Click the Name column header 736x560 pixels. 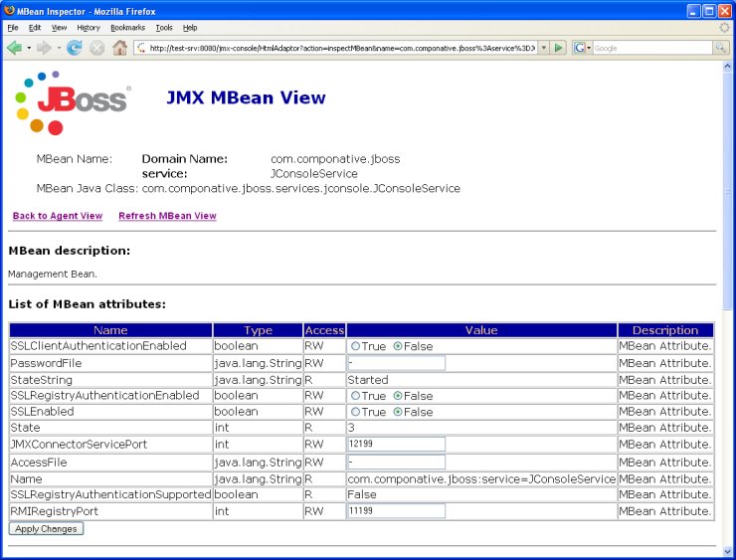(x=110, y=330)
